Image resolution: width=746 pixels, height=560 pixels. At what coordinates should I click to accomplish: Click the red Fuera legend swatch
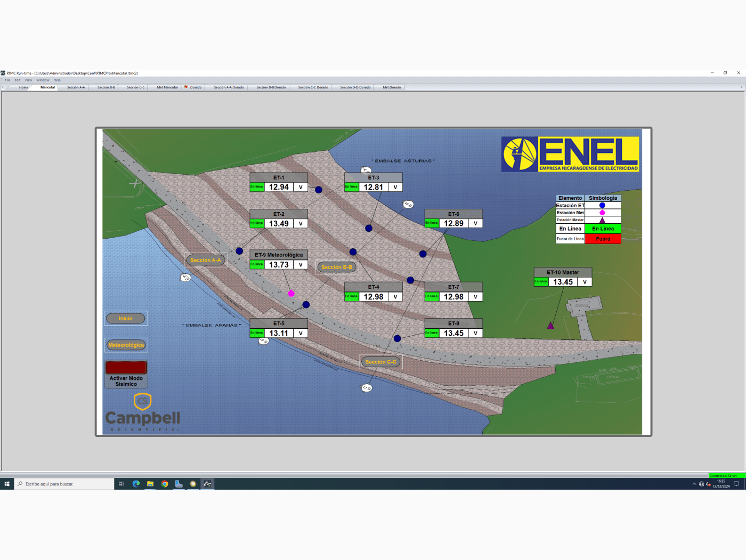[x=603, y=239]
